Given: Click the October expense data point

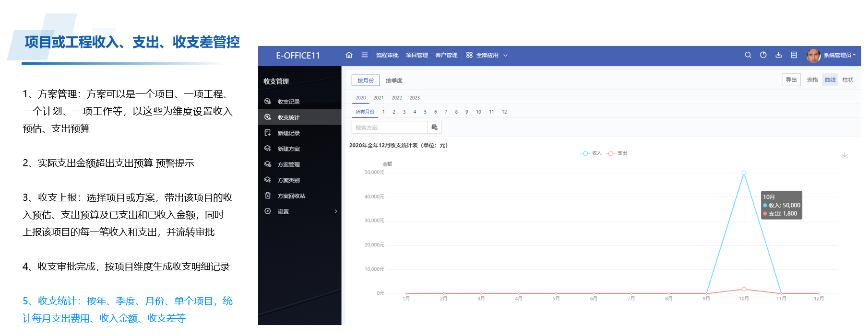Looking at the screenshot, I should point(744,289).
